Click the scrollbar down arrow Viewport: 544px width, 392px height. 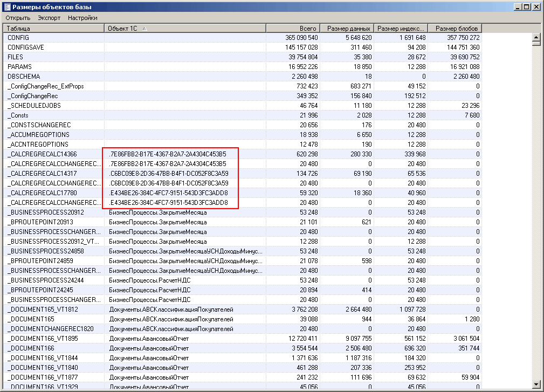[536, 384]
